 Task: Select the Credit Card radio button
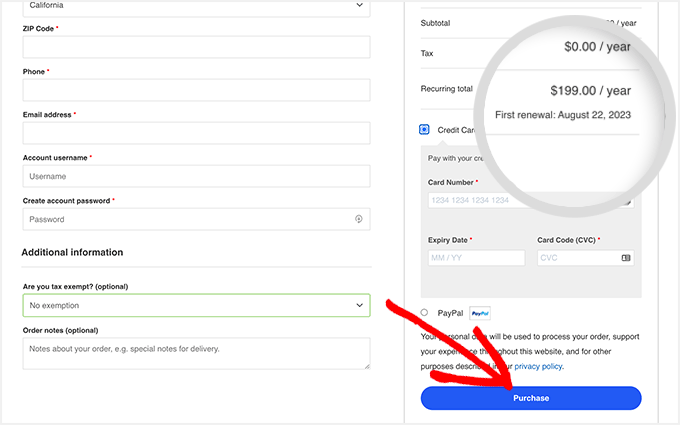click(424, 129)
